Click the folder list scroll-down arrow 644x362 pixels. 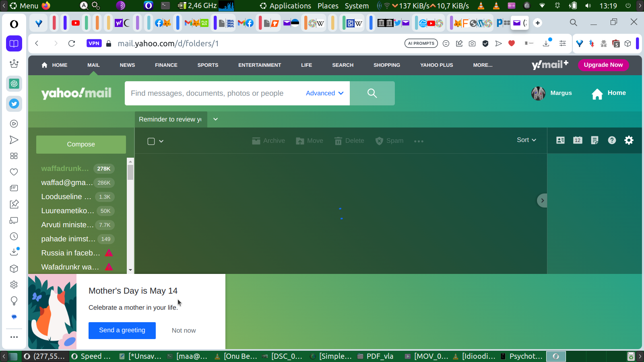(x=130, y=270)
